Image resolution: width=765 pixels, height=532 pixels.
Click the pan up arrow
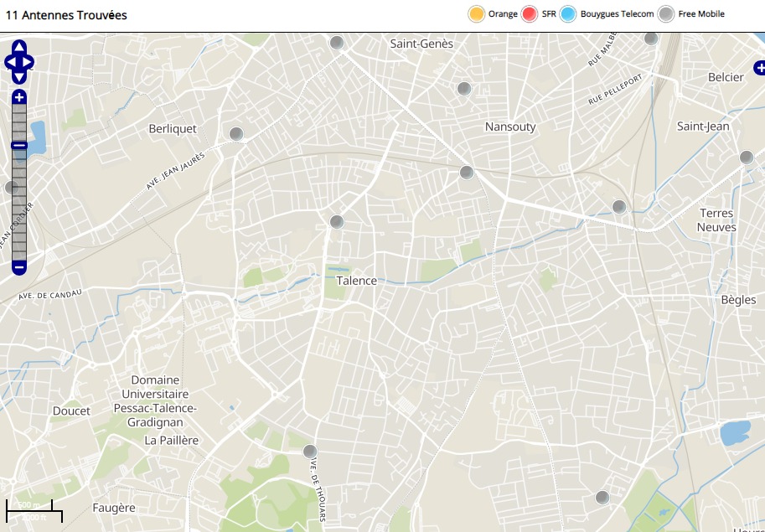(19, 47)
